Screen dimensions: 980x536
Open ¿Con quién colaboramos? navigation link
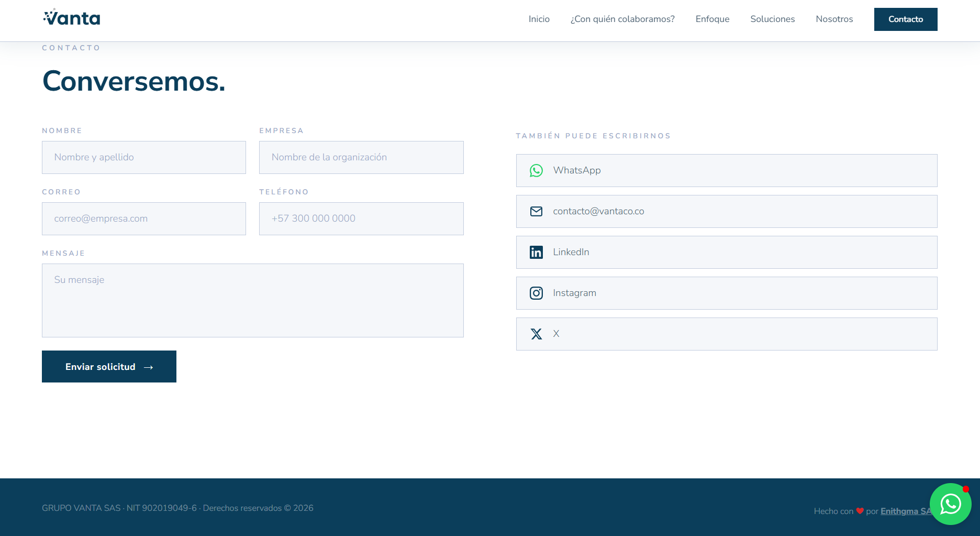tap(622, 19)
